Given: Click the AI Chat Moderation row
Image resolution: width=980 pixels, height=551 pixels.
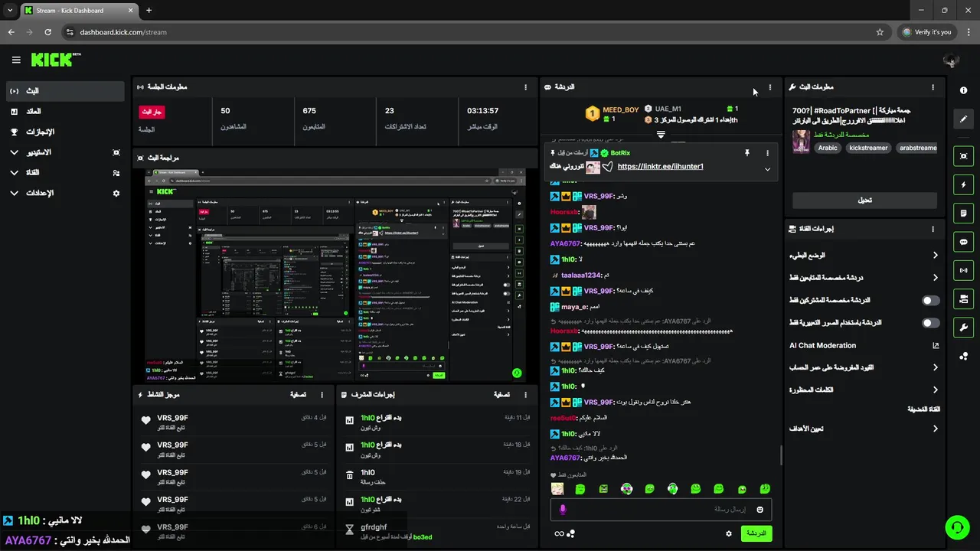Looking at the screenshot, I should pos(864,345).
